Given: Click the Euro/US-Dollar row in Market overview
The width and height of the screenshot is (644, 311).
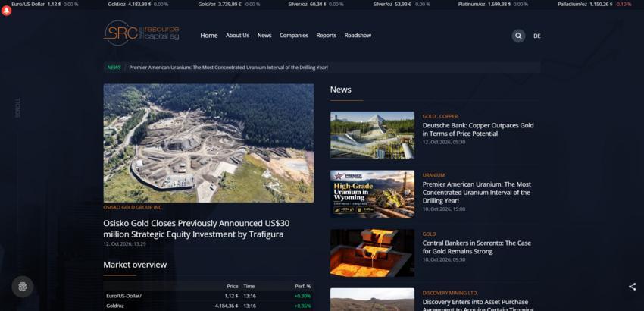Looking at the screenshot, I should click(x=208, y=296).
